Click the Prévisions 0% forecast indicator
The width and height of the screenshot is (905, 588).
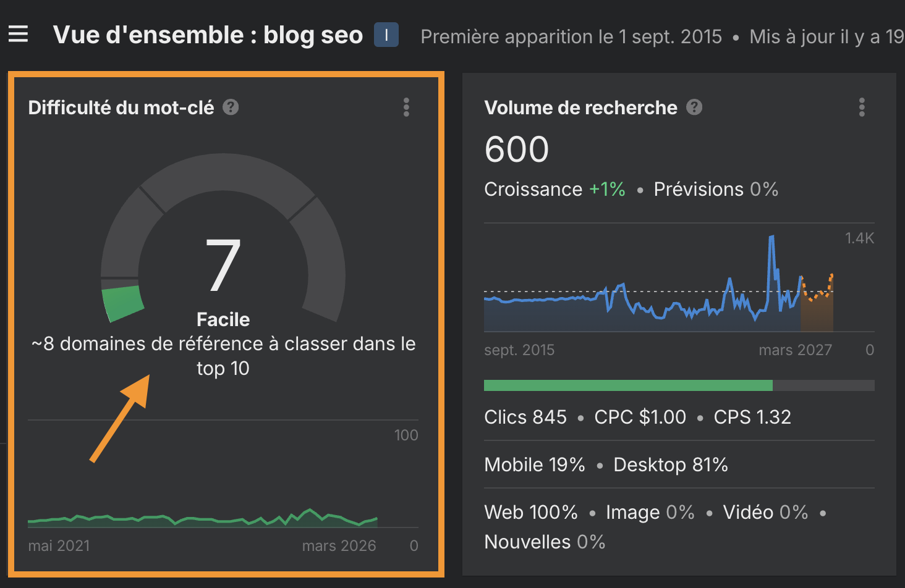(x=715, y=189)
